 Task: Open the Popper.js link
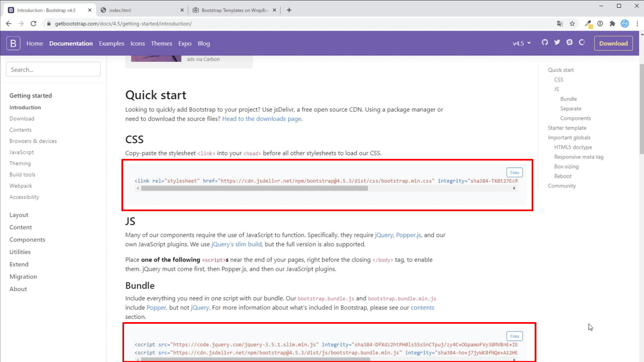click(x=408, y=235)
